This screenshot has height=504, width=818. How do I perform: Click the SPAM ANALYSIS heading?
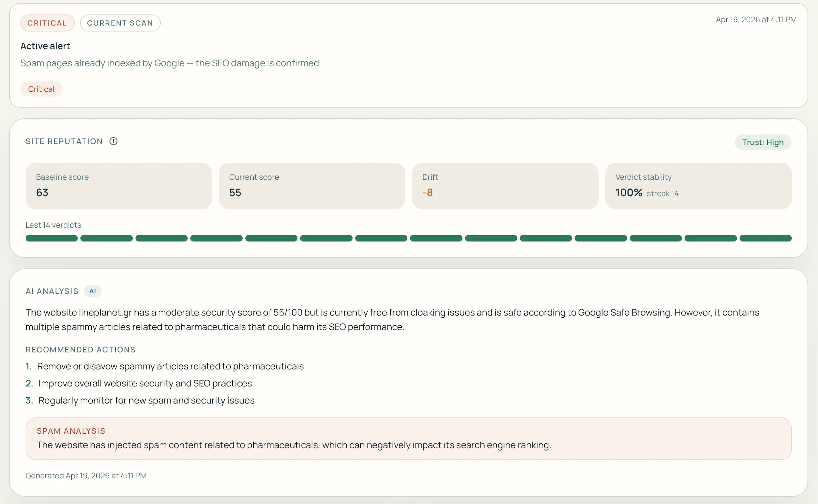point(71,431)
